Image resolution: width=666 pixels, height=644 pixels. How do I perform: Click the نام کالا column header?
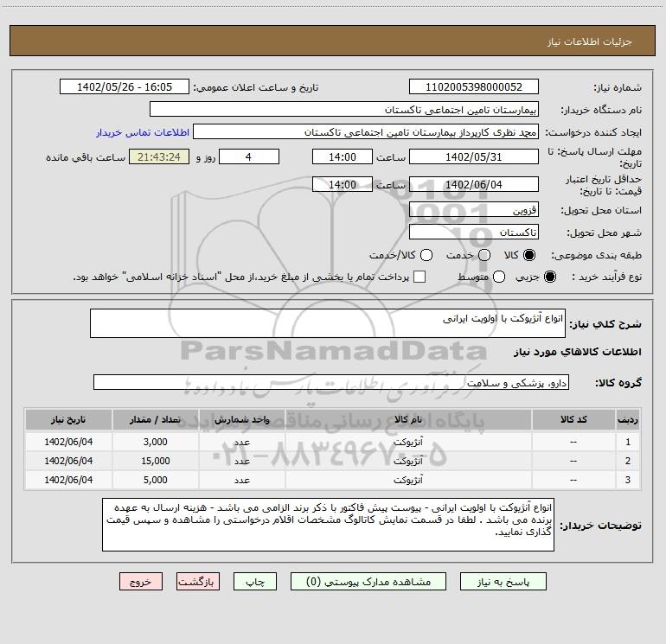(x=408, y=420)
